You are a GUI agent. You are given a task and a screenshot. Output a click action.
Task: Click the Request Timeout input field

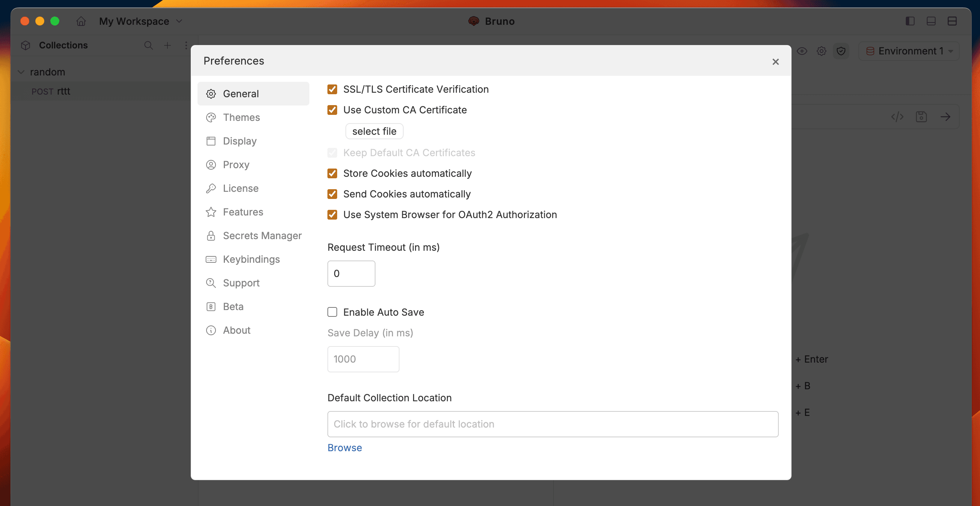tap(351, 273)
